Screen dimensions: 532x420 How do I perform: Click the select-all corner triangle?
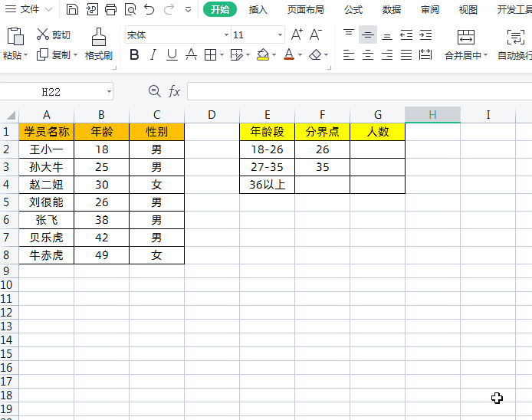point(10,115)
